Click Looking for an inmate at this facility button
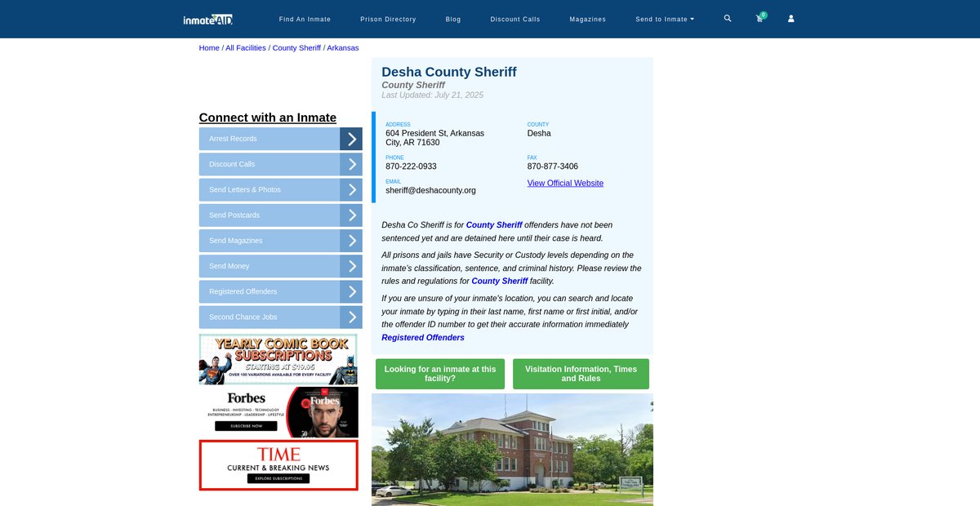The width and height of the screenshot is (980, 506). [x=440, y=374]
